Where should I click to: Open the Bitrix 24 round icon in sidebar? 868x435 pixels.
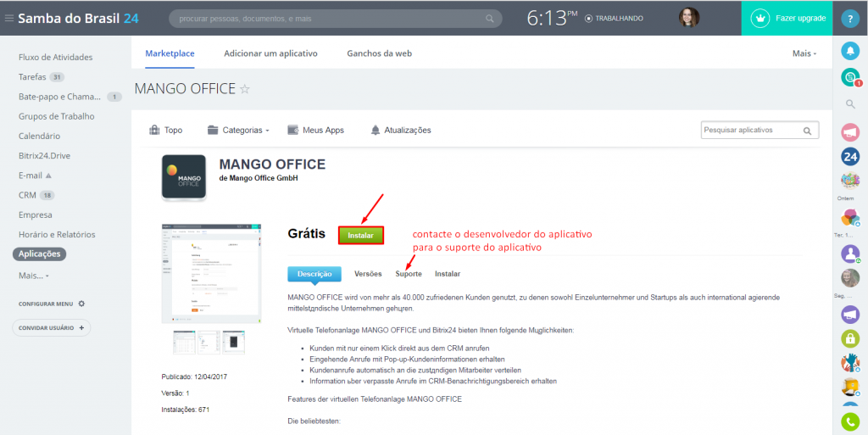[x=850, y=157]
